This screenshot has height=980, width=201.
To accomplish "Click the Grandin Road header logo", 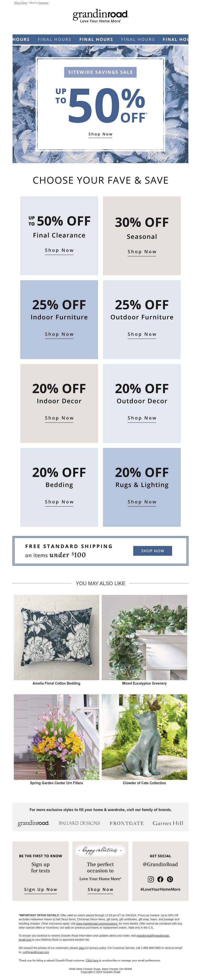I will pyautogui.click(x=100, y=16).
